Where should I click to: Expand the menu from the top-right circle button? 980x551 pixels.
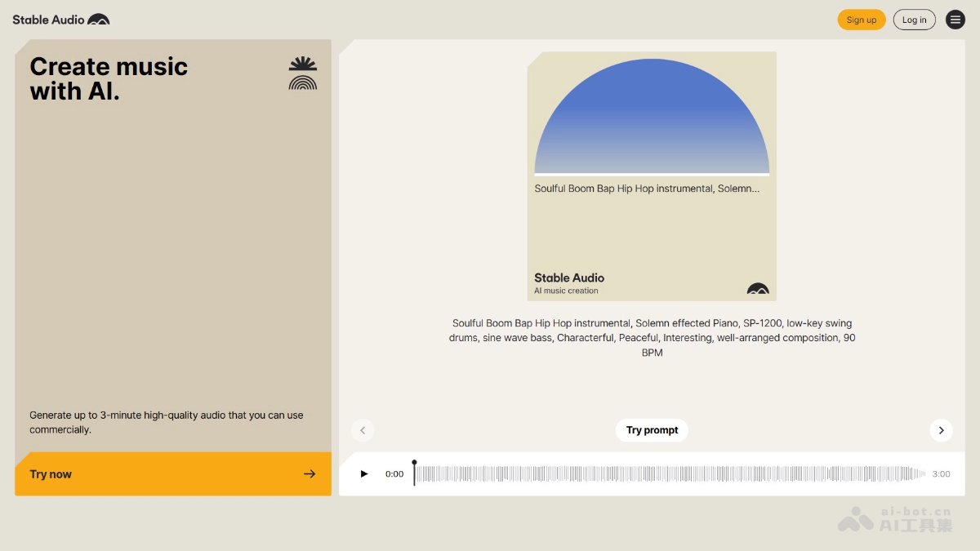[955, 20]
